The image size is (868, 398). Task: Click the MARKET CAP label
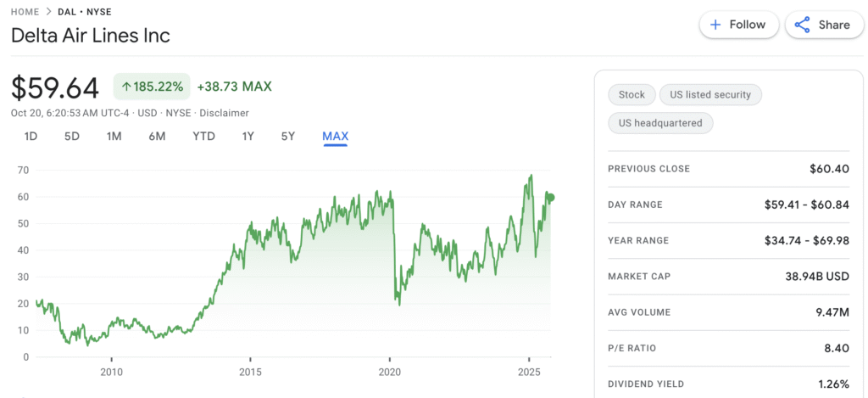coord(639,276)
